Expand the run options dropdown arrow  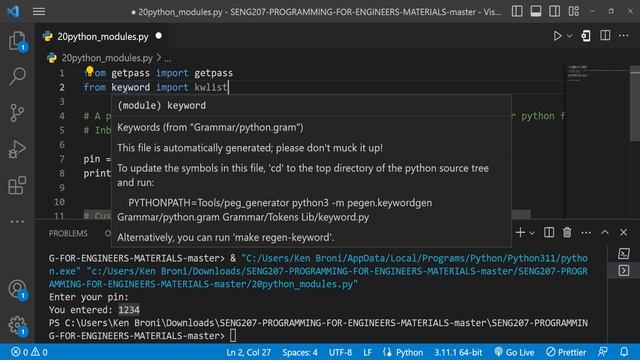point(569,36)
